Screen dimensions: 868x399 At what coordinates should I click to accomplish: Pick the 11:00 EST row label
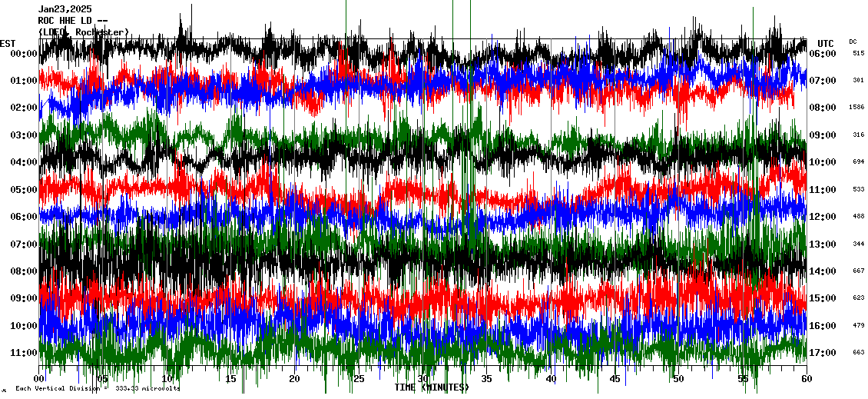pos(25,353)
